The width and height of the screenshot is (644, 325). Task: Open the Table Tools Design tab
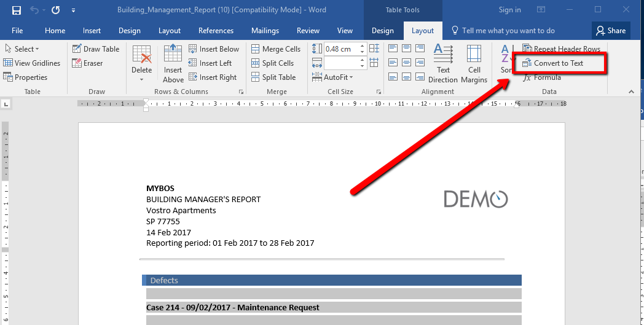tap(382, 30)
